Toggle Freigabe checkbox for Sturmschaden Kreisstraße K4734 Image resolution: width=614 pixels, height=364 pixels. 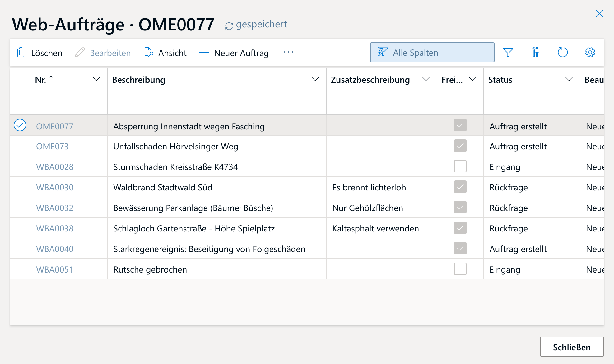pos(460,166)
